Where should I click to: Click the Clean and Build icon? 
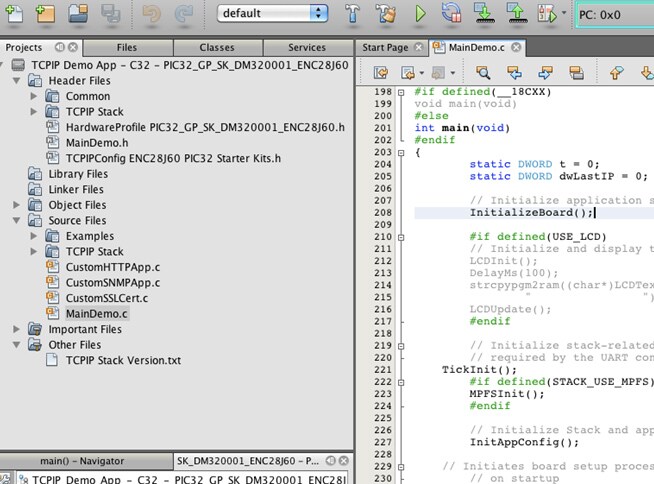(x=385, y=14)
